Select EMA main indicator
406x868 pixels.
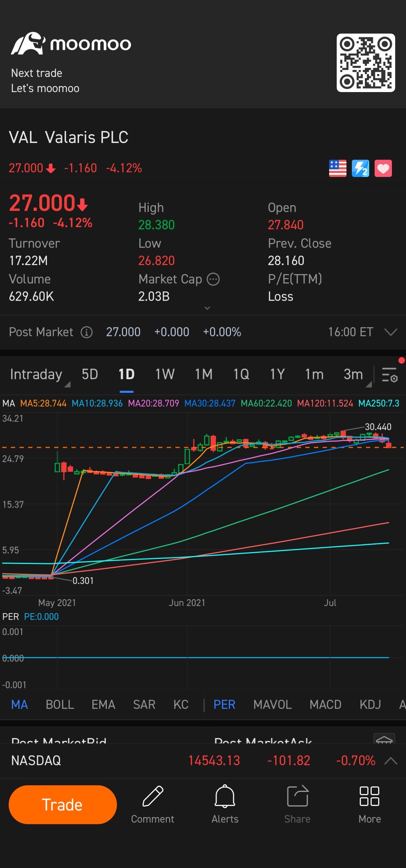(103, 704)
